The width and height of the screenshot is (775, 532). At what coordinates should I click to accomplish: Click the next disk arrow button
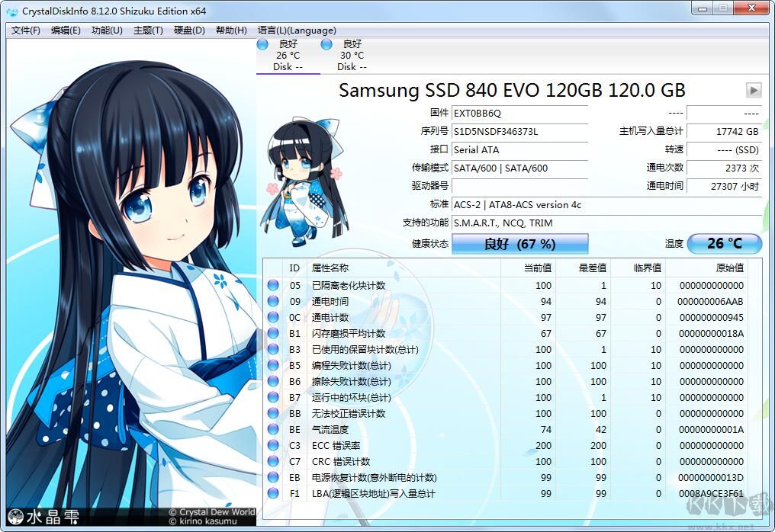coord(754,90)
